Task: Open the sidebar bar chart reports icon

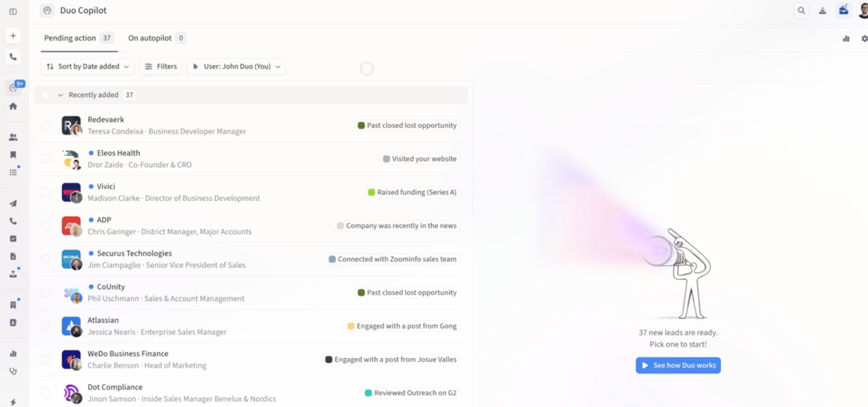Action: (13, 354)
